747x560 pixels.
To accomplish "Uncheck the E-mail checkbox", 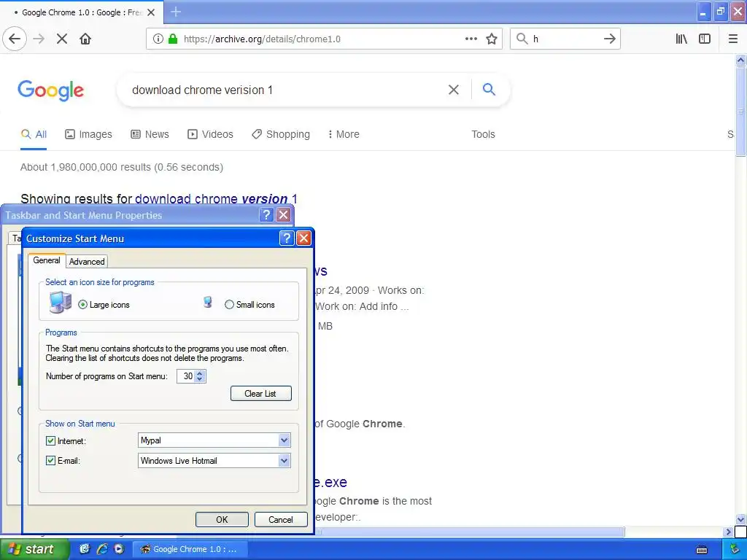I will click(50, 461).
